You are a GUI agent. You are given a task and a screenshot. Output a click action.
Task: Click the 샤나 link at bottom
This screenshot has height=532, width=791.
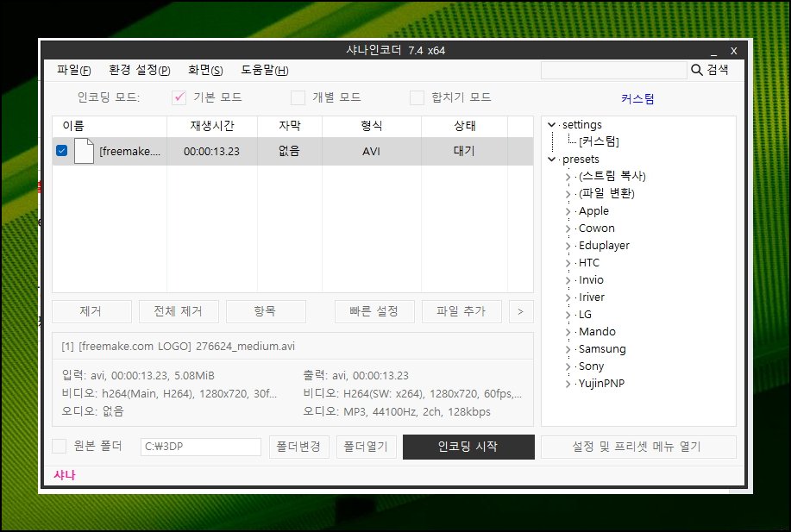65,475
